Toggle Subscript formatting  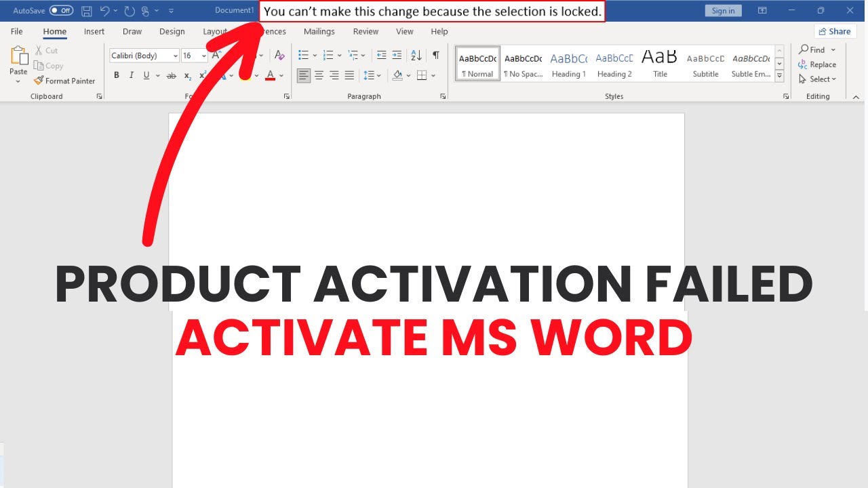pos(187,75)
